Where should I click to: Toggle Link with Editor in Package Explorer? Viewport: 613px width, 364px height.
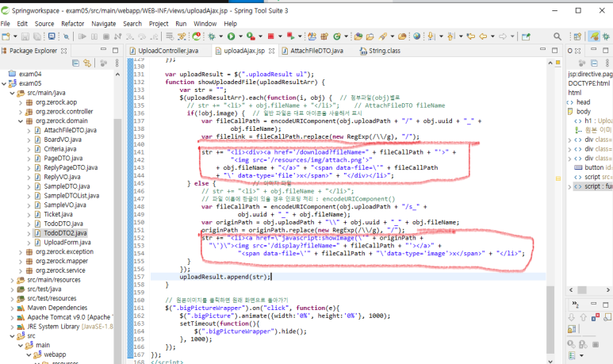pyautogui.click(x=87, y=63)
